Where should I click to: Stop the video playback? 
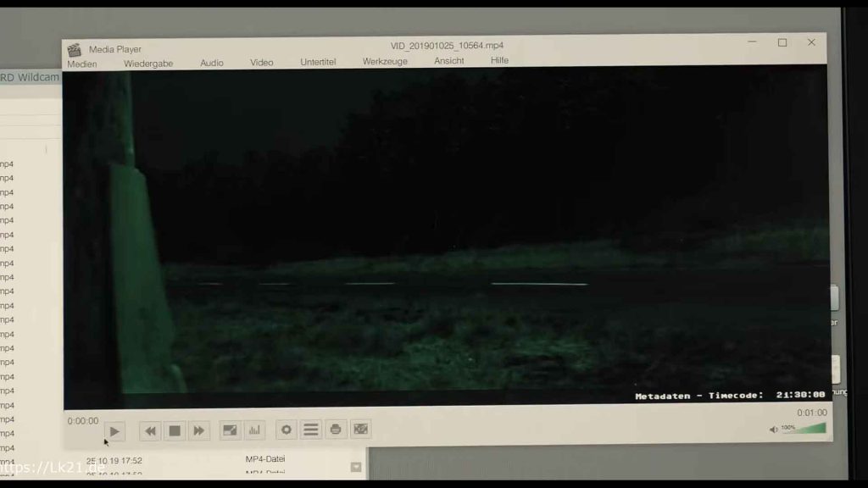click(175, 430)
